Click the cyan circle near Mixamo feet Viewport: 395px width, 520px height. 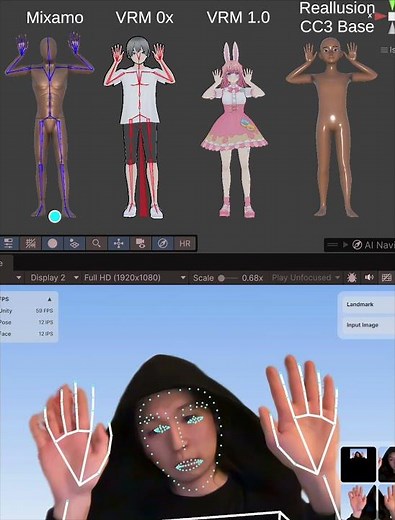tap(55, 216)
